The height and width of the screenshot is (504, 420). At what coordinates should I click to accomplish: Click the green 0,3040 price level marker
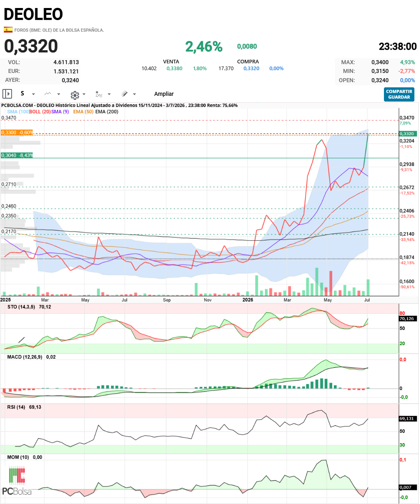[17, 155]
